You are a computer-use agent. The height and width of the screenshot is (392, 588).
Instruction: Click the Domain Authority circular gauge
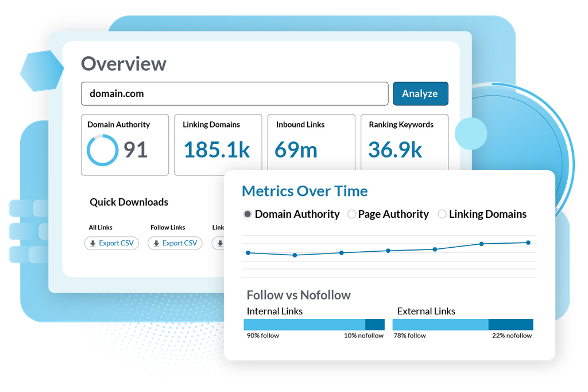[x=102, y=150]
